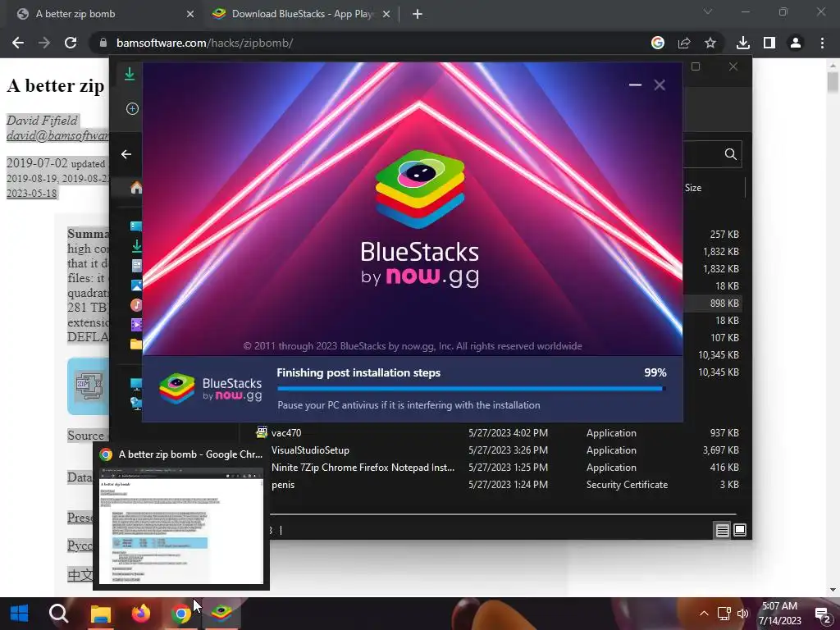The height and width of the screenshot is (630, 840).
Task: Click the Chrome window preview thumbnail
Action: 181,526
